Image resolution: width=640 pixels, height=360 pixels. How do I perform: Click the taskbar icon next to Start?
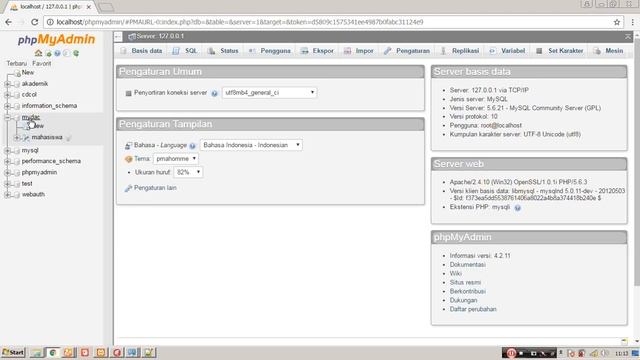click(37, 353)
